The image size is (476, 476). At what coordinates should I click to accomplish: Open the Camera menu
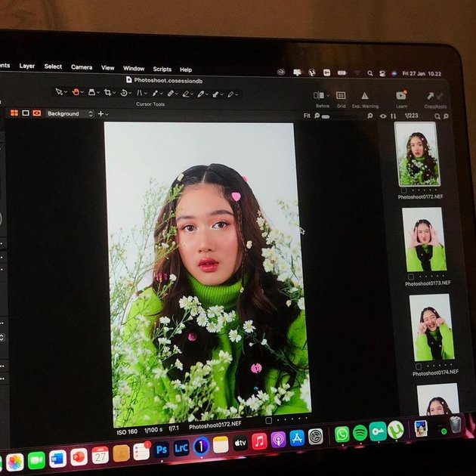82,67
